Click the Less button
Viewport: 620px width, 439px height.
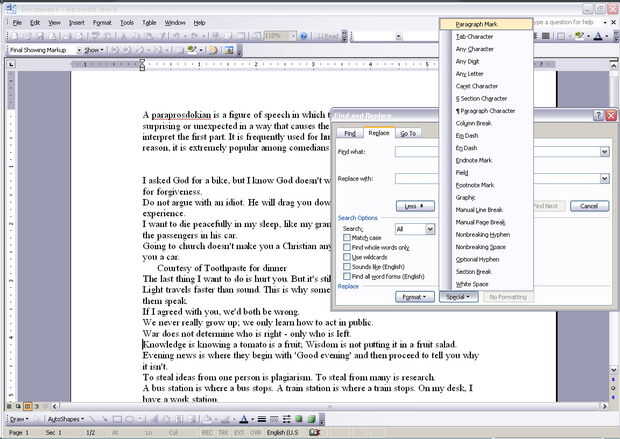tap(415, 206)
